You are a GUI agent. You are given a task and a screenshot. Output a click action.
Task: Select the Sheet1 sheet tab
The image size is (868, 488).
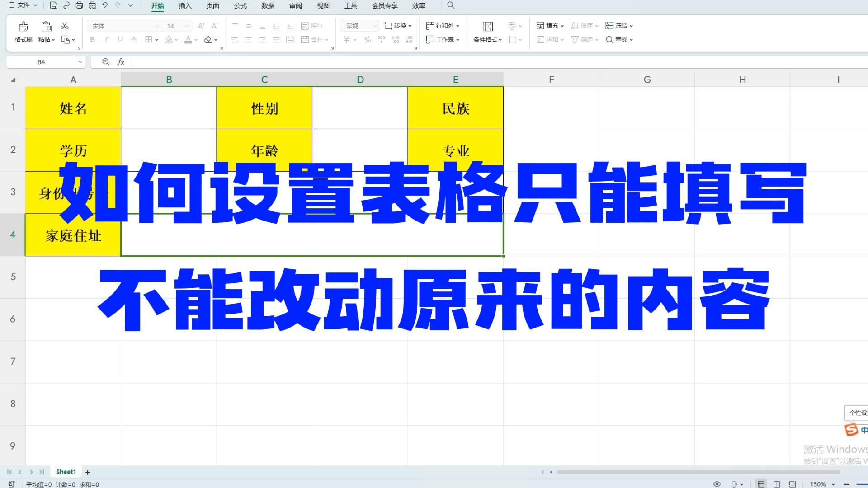[x=66, y=472]
